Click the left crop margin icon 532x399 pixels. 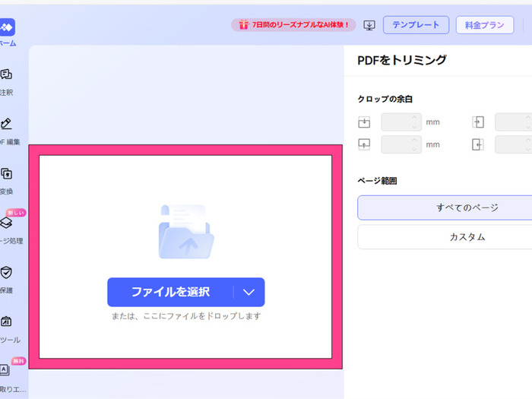478,122
